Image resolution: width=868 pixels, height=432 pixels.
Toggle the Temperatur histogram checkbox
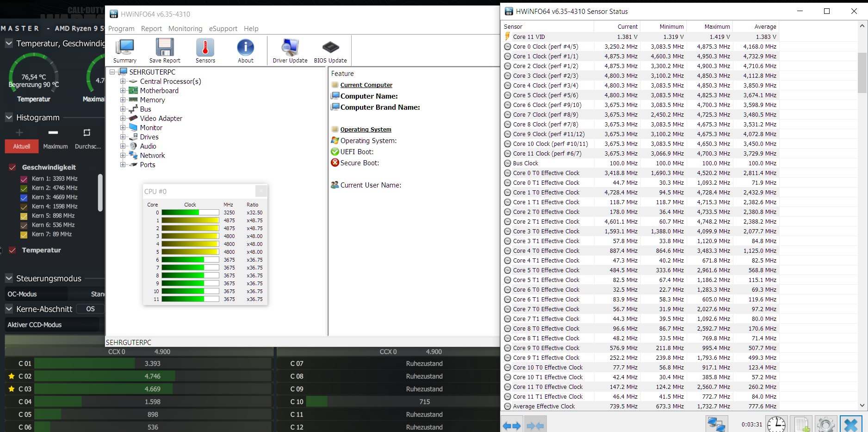12,250
